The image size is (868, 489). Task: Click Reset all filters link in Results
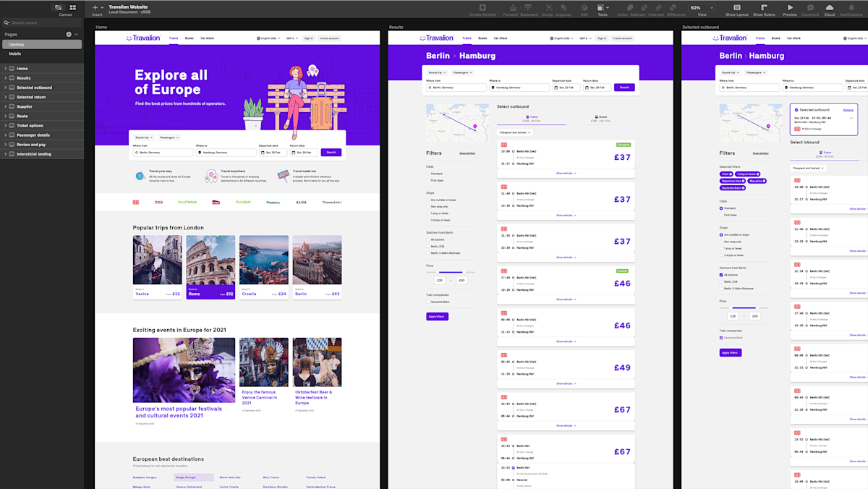click(x=467, y=153)
